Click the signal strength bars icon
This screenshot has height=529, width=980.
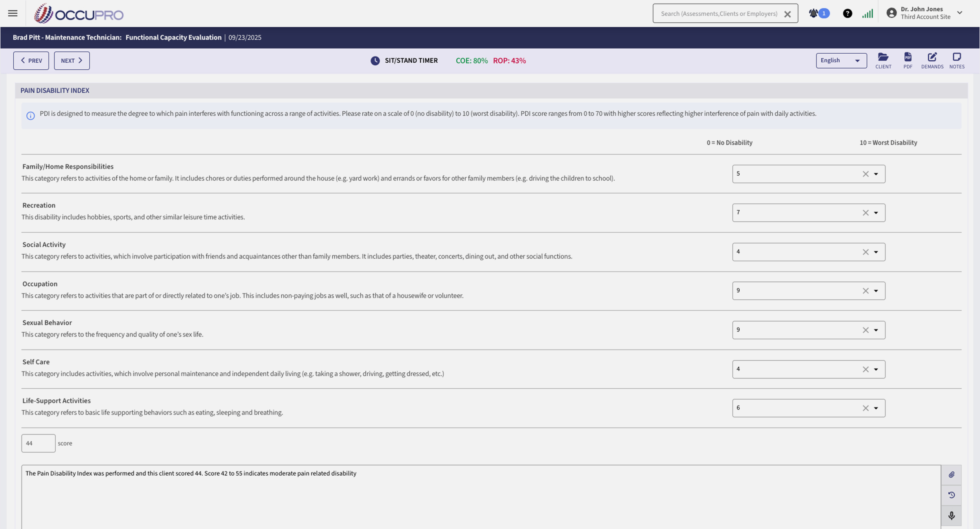[867, 14]
